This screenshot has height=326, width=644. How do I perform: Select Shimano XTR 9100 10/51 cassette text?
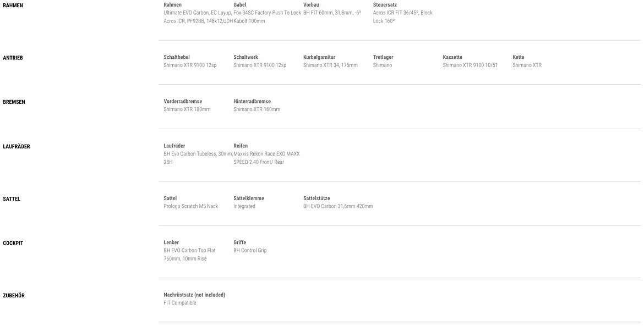470,65
